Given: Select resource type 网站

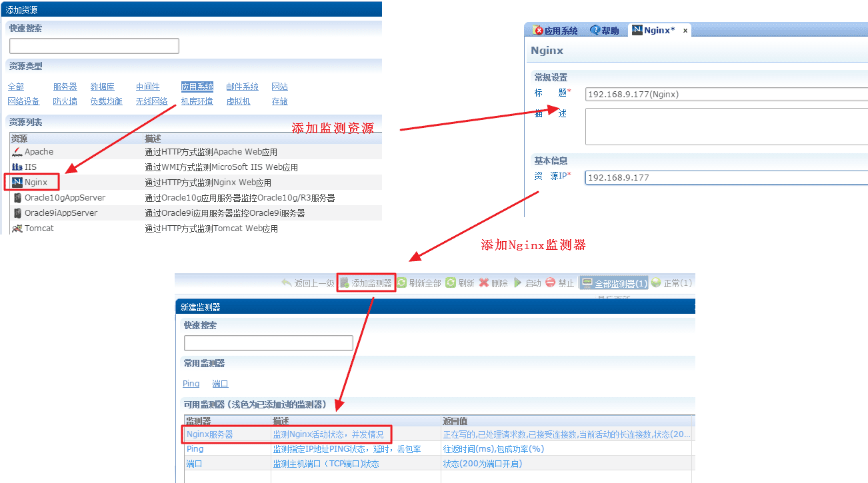Looking at the screenshot, I should 280,87.
